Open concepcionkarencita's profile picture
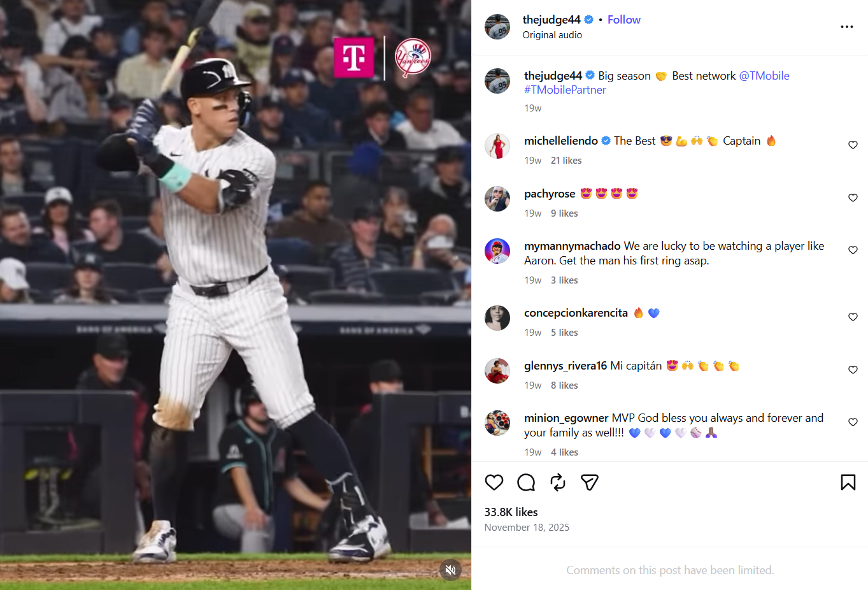868x590 pixels. (497, 318)
